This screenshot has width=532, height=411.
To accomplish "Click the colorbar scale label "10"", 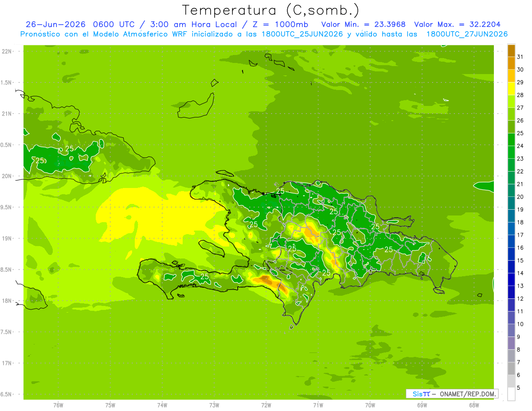I will tap(520, 324).
